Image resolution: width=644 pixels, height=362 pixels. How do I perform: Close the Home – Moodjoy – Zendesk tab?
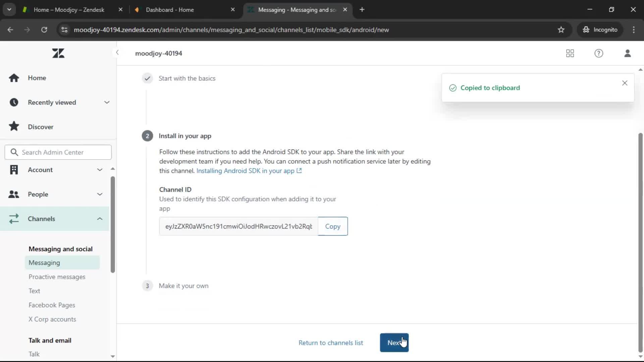[120, 10]
